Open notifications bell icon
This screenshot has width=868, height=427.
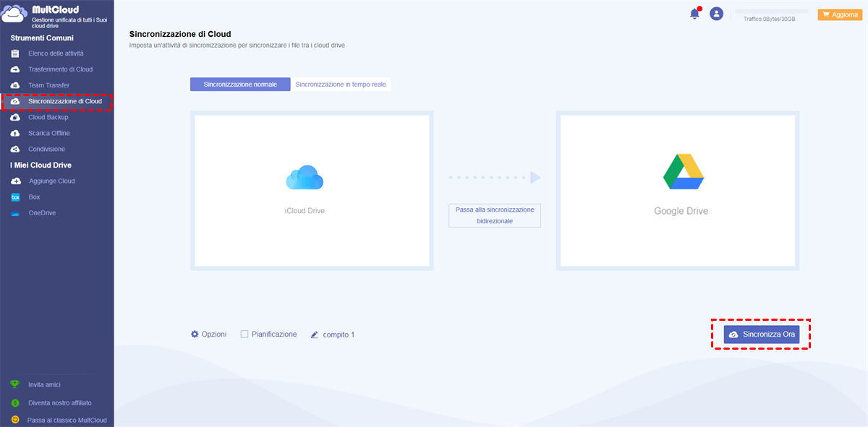695,13
